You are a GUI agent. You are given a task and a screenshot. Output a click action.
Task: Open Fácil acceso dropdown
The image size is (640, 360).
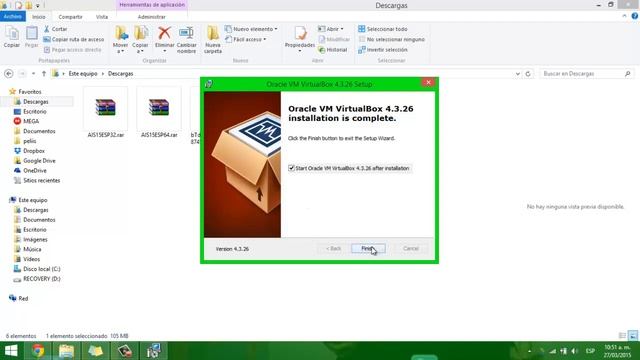(245, 39)
